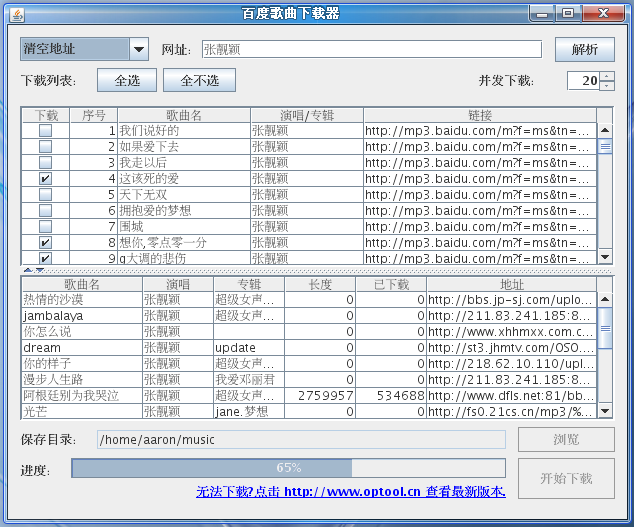Screen dimensions: 634x527
Task: Select the checkbox for song 围城
Action: (x=45, y=226)
